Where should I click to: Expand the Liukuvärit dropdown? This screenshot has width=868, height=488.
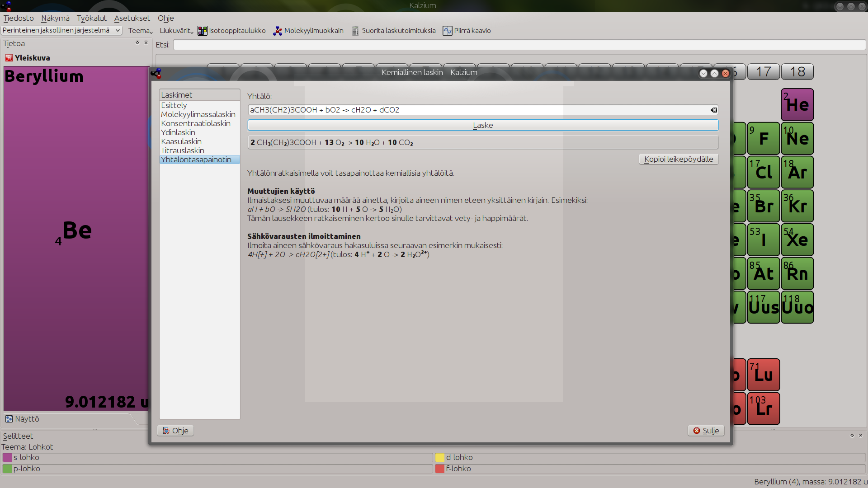click(176, 31)
